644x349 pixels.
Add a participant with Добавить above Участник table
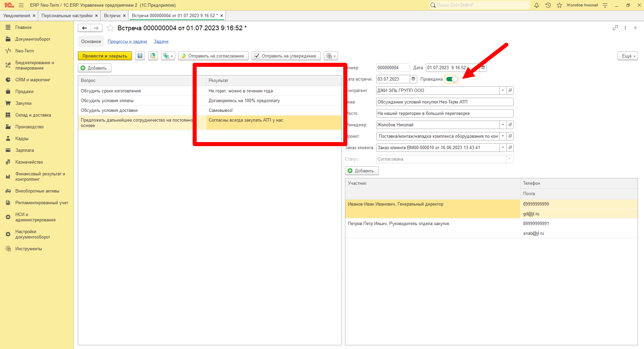tap(362, 171)
